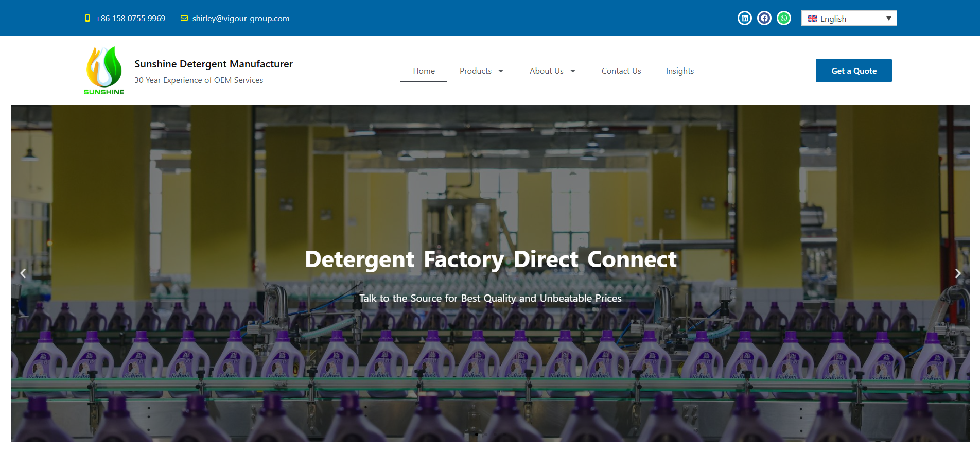Open the Facebook social icon
Screen dimensions: 980x469
point(764,18)
